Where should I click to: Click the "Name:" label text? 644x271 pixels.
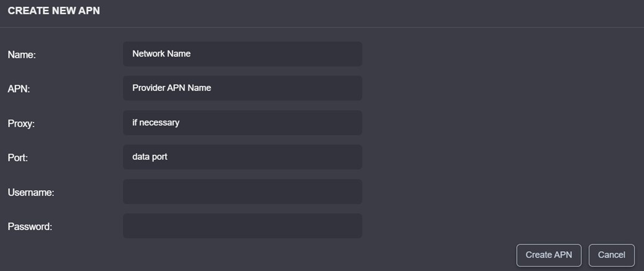click(22, 55)
